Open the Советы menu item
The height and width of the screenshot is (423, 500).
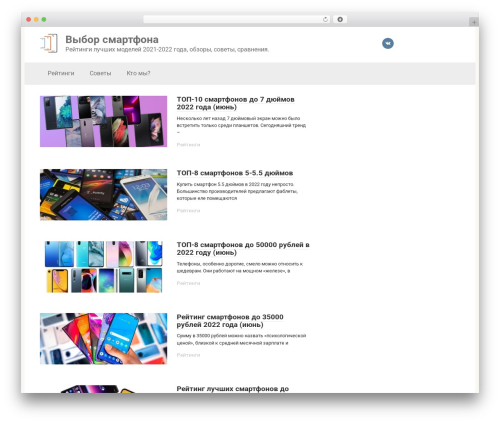coord(100,73)
